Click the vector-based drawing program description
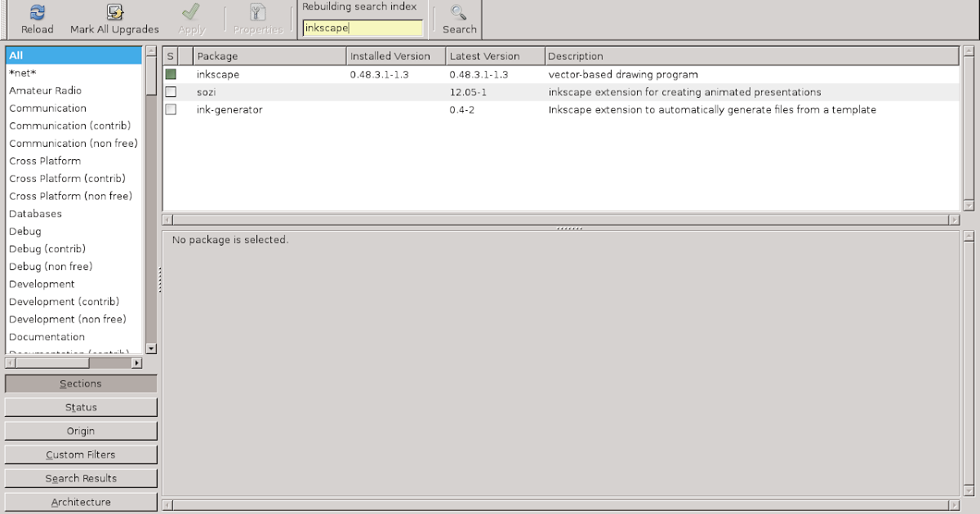This screenshot has width=980, height=514. point(623,74)
